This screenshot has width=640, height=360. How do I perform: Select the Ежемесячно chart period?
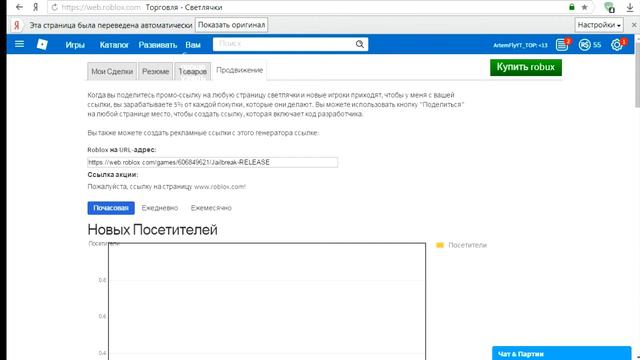211,208
